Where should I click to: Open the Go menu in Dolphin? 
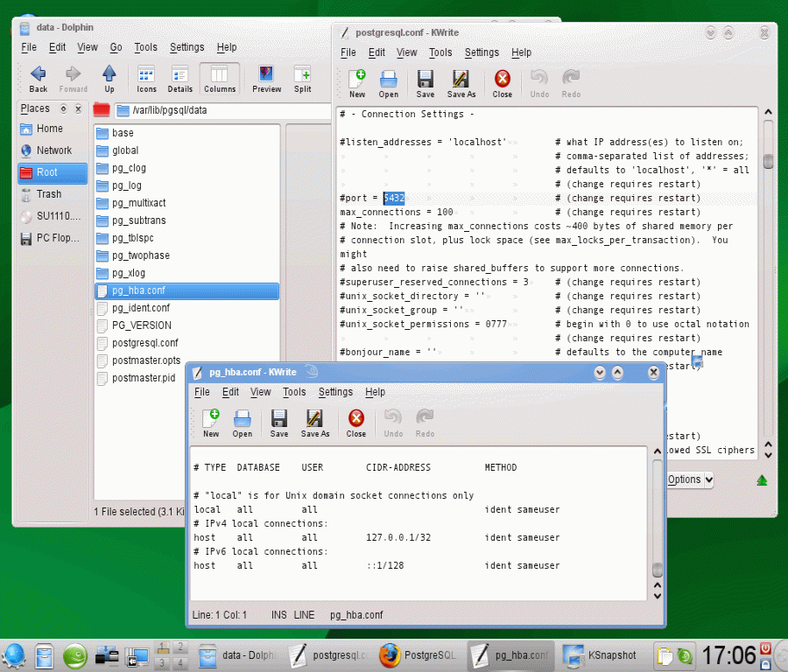coord(116,47)
